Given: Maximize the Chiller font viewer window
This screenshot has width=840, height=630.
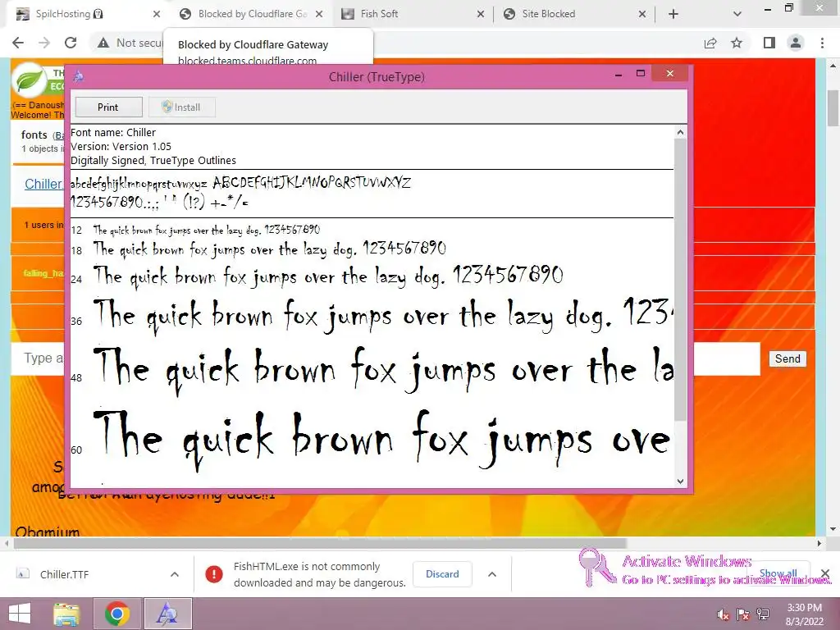Looking at the screenshot, I should [x=640, y=74].
